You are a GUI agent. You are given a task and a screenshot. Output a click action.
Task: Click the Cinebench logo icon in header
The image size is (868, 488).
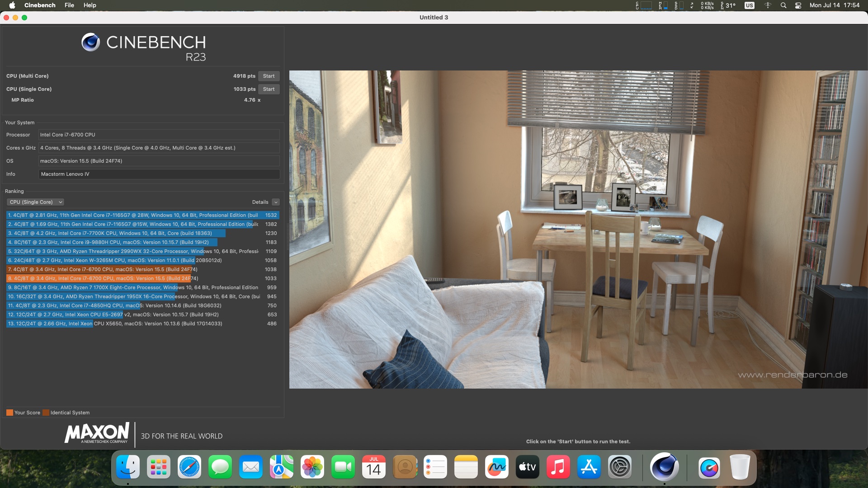90,42
